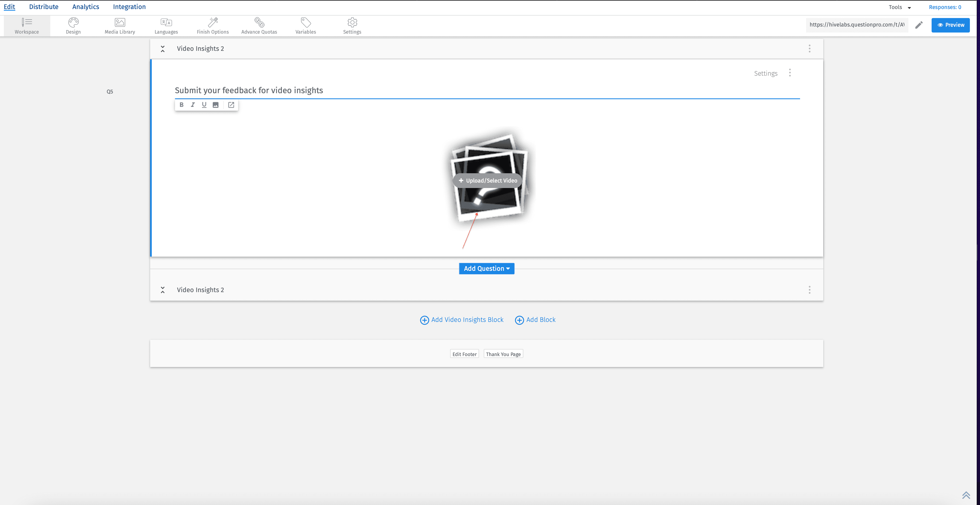Open survey Languages settings

tap(166, 25)
